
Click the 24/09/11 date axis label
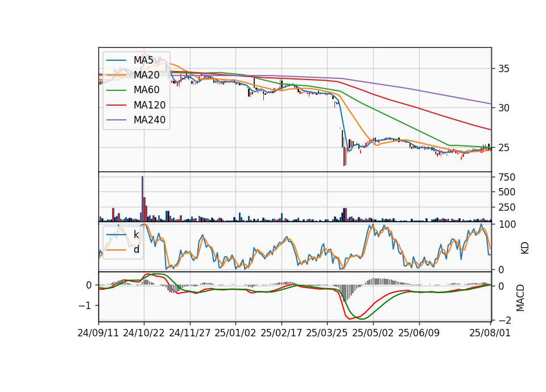(x=98, y=333)
